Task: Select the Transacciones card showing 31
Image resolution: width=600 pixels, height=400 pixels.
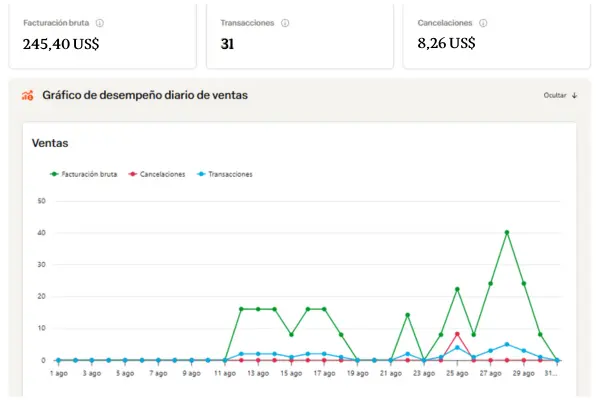Action: coord(300,33)
